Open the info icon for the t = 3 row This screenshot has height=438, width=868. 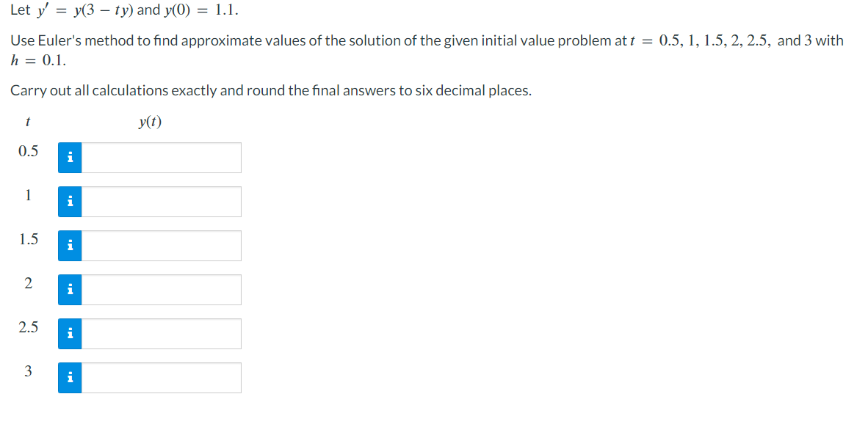click(70, 377)
